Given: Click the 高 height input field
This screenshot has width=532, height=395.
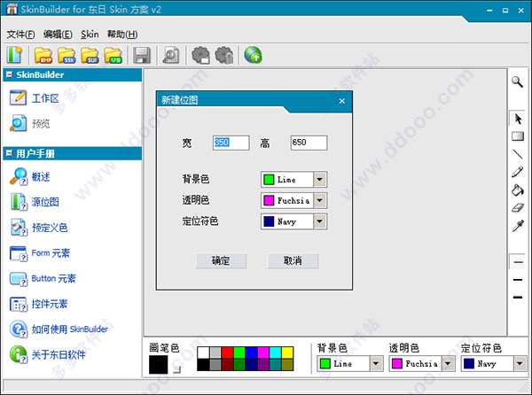Looking at the screenshot, I should [x=309, y=143].
